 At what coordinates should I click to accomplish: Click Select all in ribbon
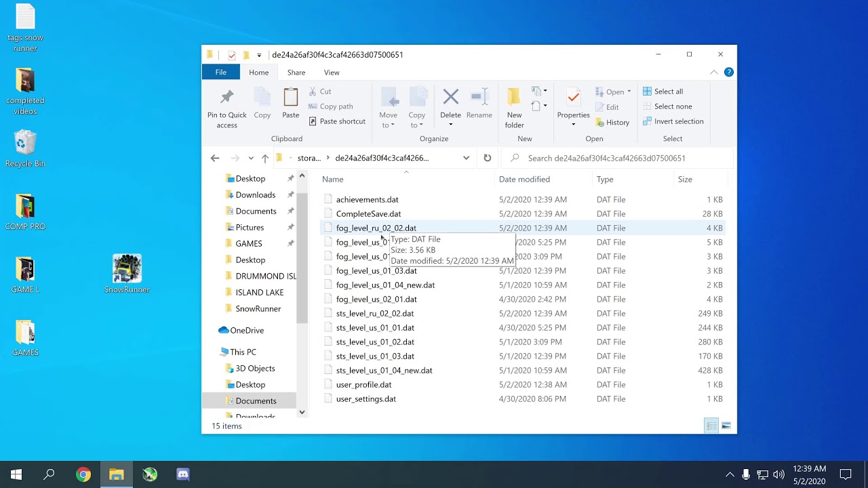coord(663,91)
